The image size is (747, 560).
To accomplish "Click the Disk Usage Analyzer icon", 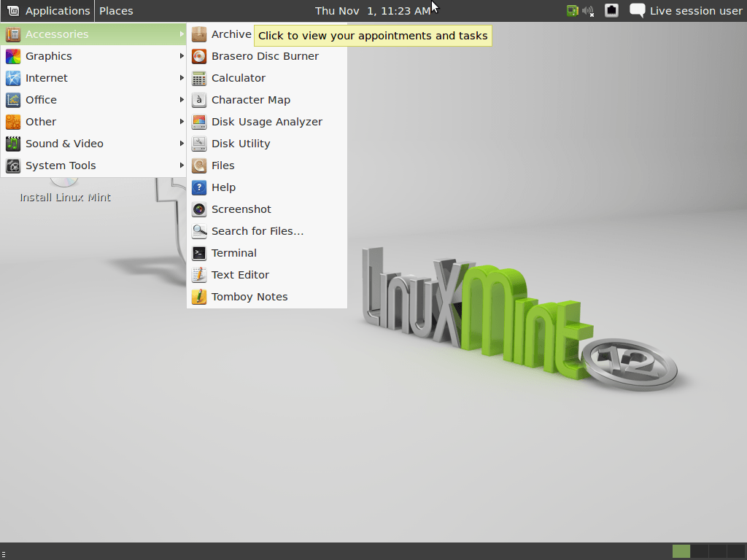I will click(199, 122).
